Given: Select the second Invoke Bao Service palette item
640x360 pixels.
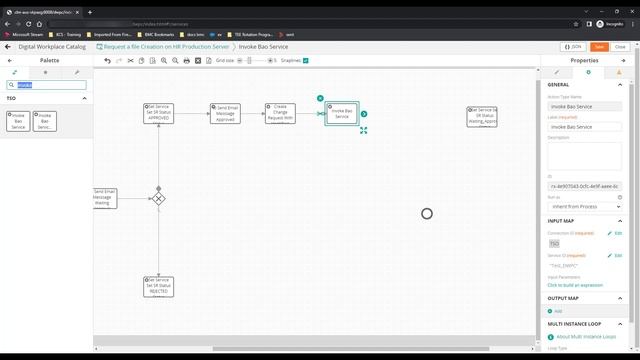Looking at the screenshot, I should point(44,121).
